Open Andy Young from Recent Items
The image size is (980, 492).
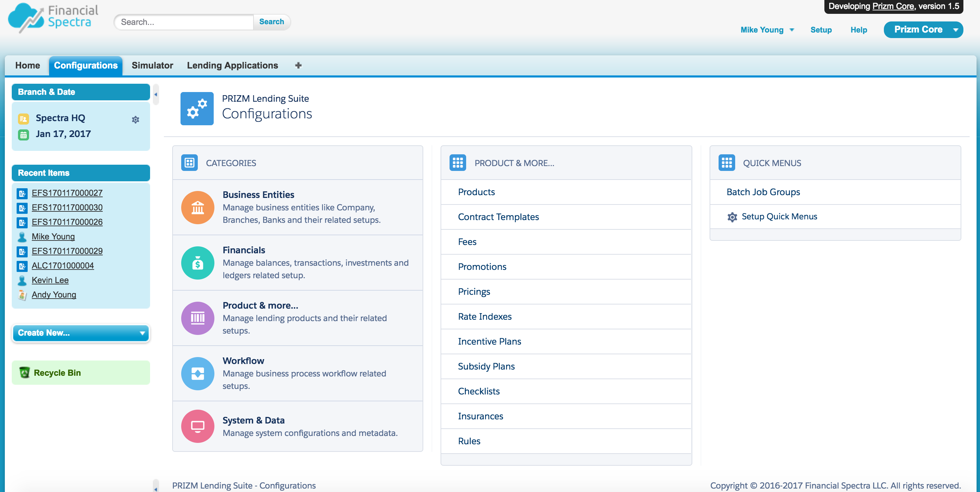tap(54, 294)
